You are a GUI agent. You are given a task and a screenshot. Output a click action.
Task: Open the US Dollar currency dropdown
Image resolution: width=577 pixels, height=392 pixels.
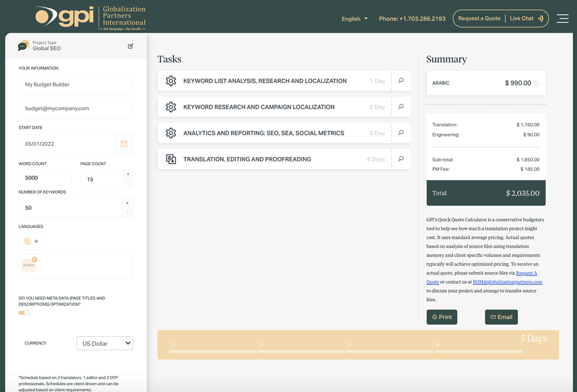[105, 343]
